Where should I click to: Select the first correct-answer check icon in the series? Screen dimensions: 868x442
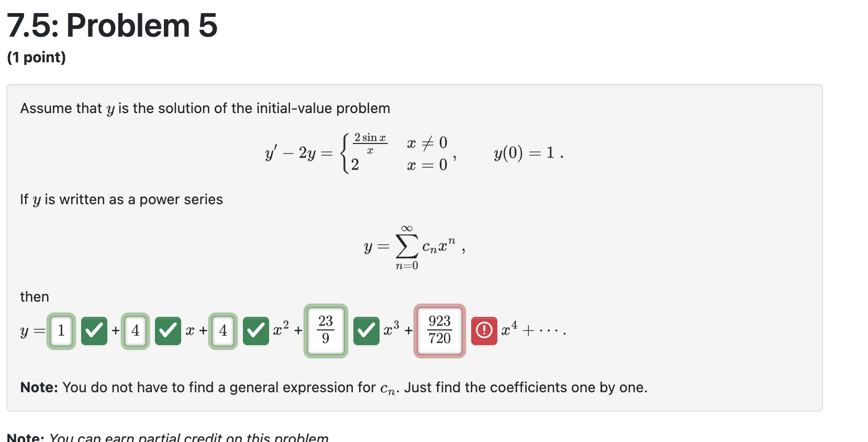[94, 330]
